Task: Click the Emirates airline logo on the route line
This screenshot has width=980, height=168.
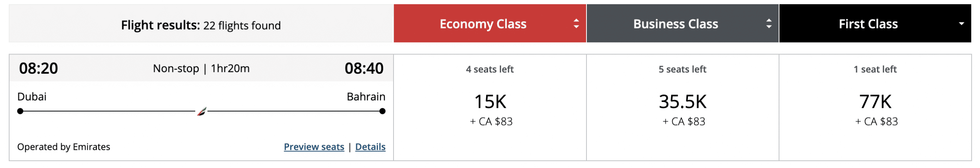Action: tap(202, 112)
